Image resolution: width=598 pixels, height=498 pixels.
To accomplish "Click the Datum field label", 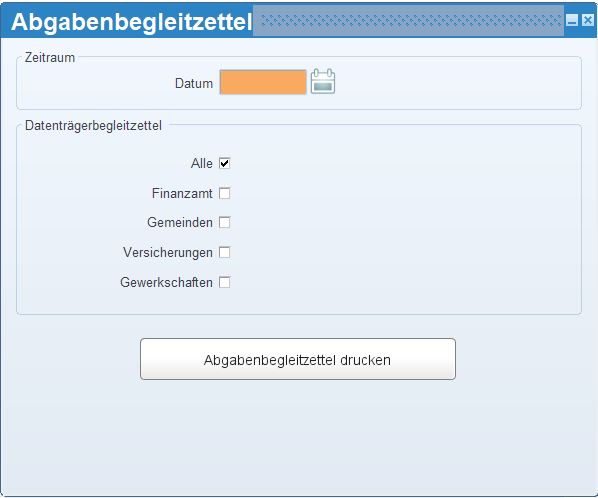I will pyautogui.click(x=194, y=83).
